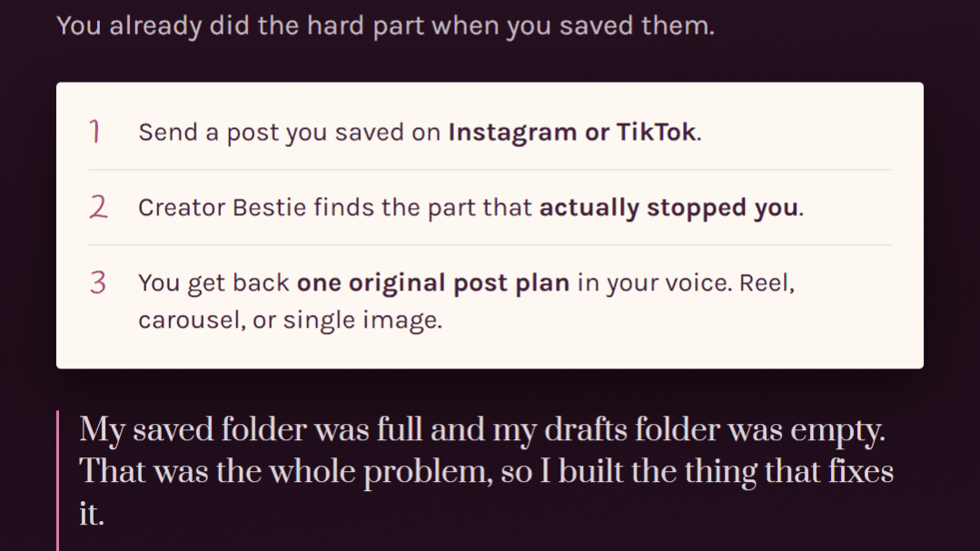Image resolution: width=980 pixels, height=551 pixels.
Task: Click the words 'when you saved them.'
Action: (x=573, y=26)
